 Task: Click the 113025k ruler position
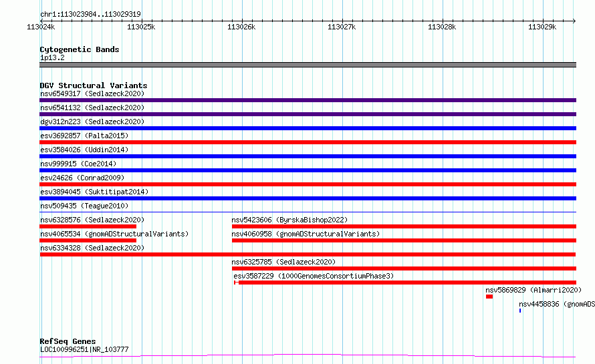[x=141, y=27]
